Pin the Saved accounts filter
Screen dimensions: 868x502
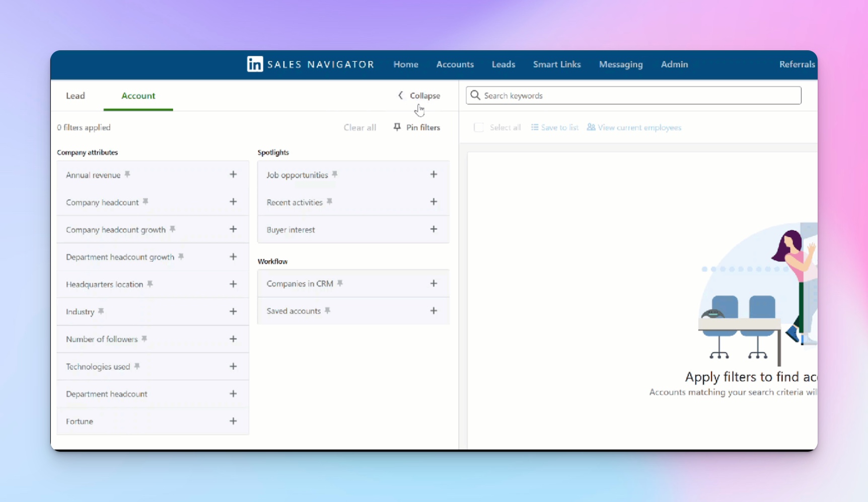point(328,310)
